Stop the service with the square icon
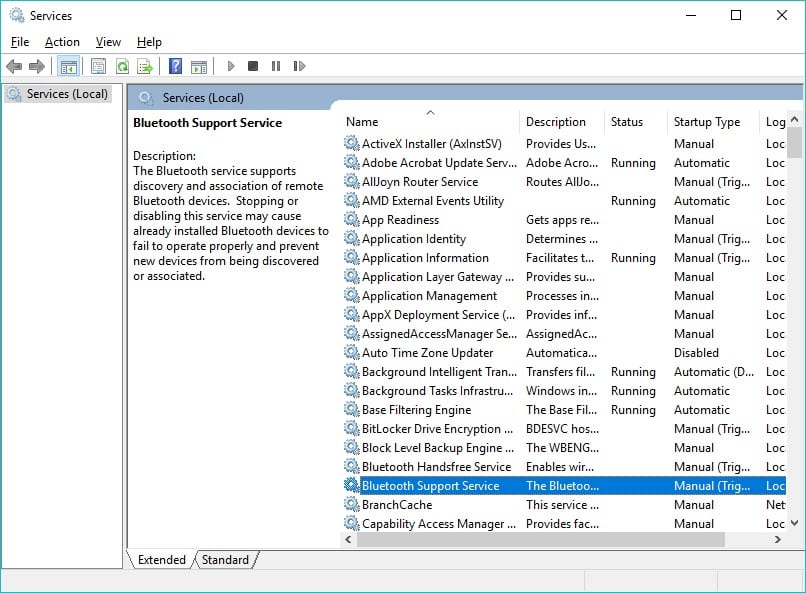The image size is (806, 593). [x=252, y=66]
